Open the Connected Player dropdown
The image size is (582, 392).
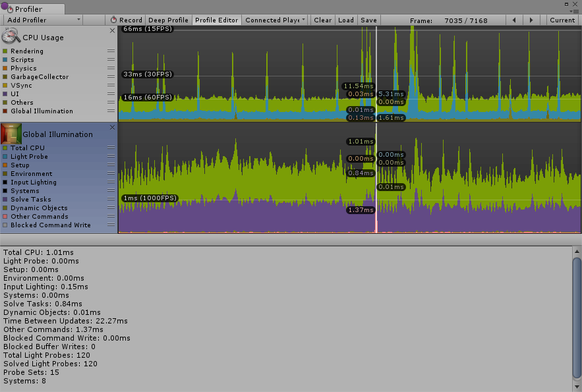276,20
